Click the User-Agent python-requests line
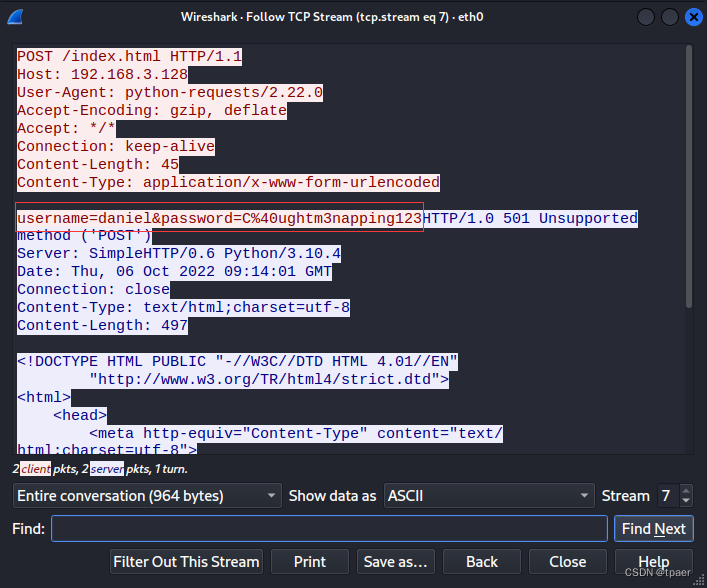This screenshot has height=588, width=707. 170,93
